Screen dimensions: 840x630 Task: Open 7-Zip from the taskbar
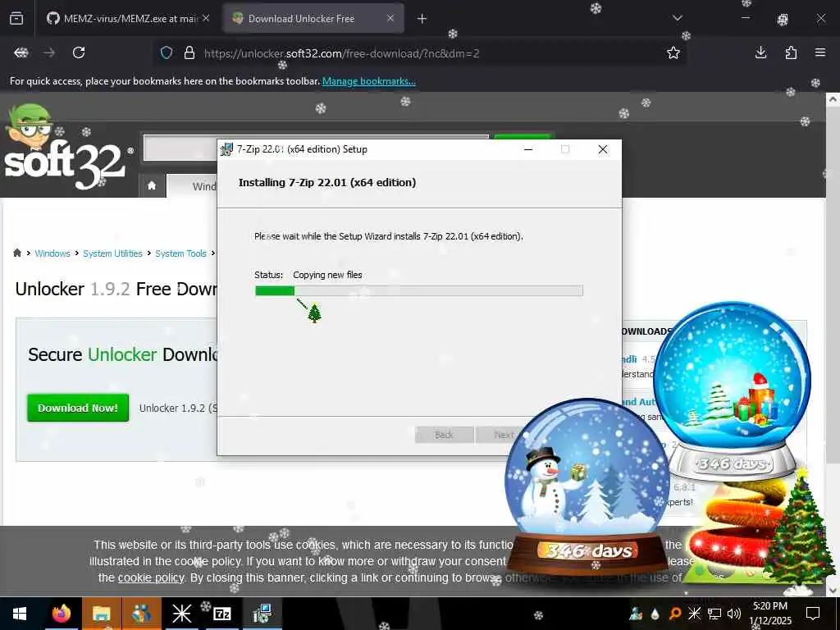pos(221,614)
